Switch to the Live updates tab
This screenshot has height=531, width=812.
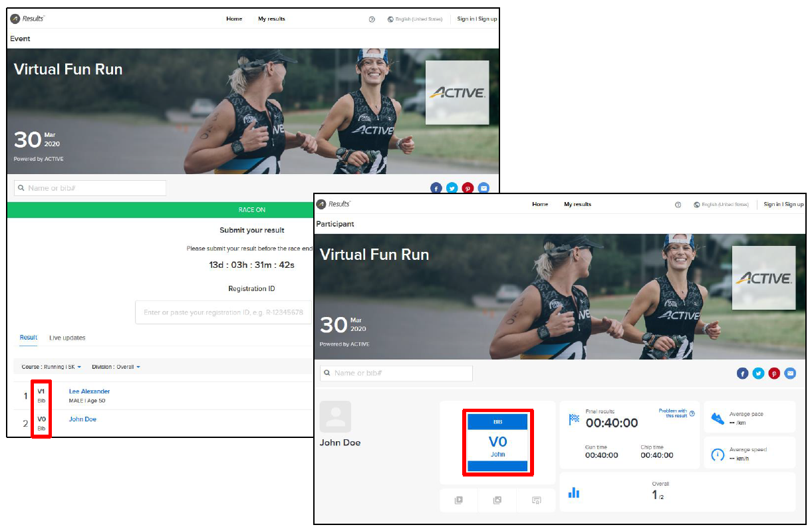pos(67,338)
